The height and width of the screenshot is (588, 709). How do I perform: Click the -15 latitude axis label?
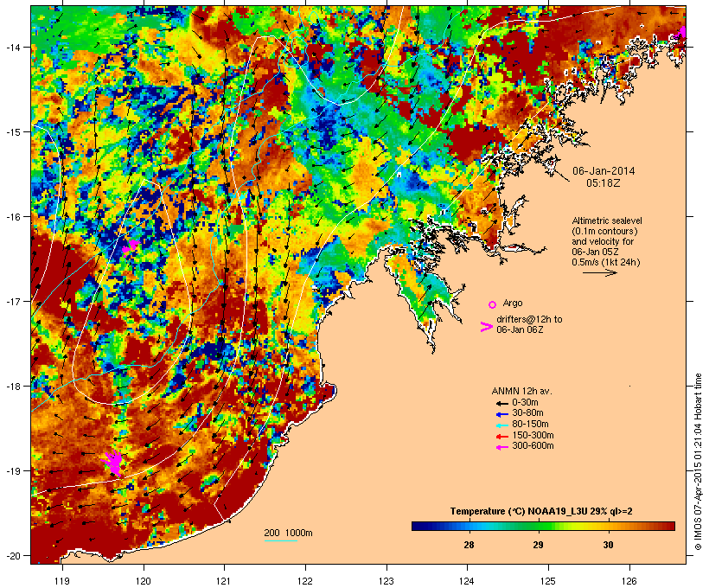tap(12, 132)
